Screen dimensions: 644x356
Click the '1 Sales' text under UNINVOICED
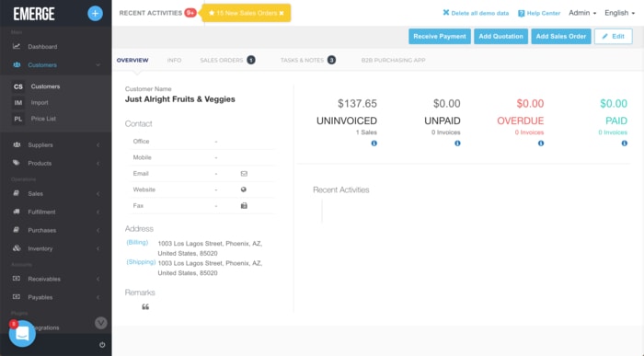pyautogui.click(x=366, y=132)
